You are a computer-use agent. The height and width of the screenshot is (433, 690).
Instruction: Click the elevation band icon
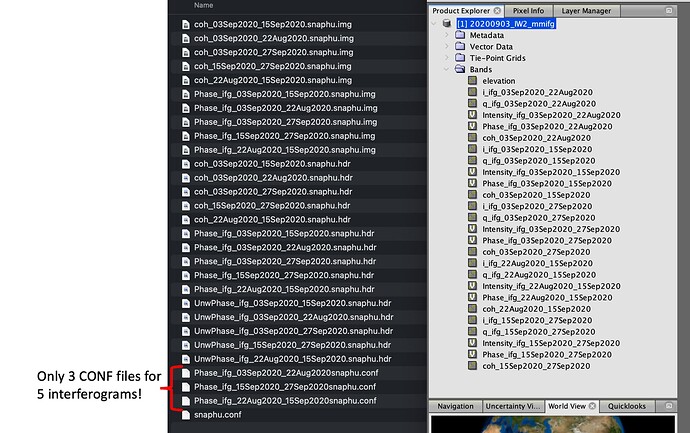tap(472, 81)
